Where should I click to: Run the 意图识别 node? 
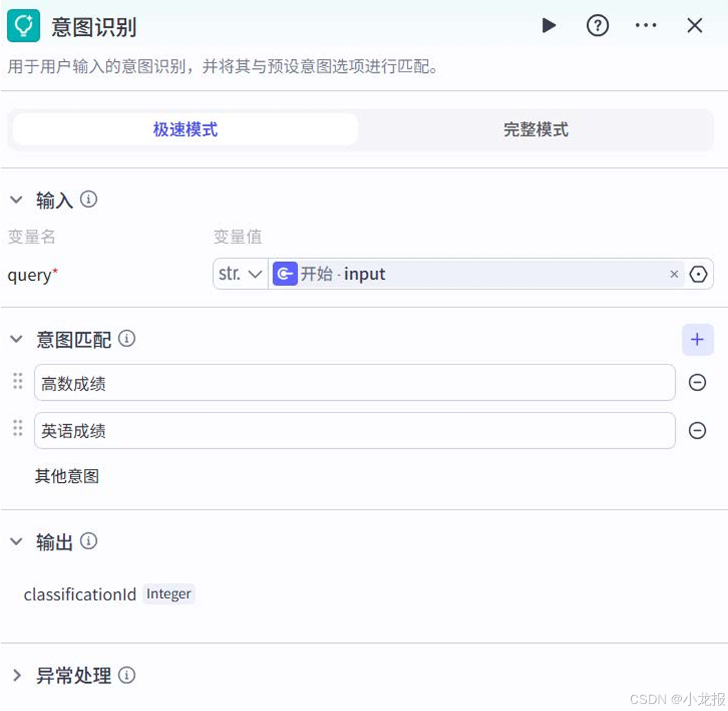click(549, 25)
